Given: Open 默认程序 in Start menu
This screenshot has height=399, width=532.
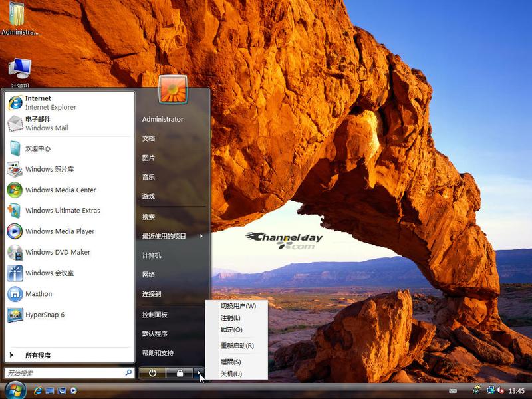Looking at the screenshot, I should (173, 334).
